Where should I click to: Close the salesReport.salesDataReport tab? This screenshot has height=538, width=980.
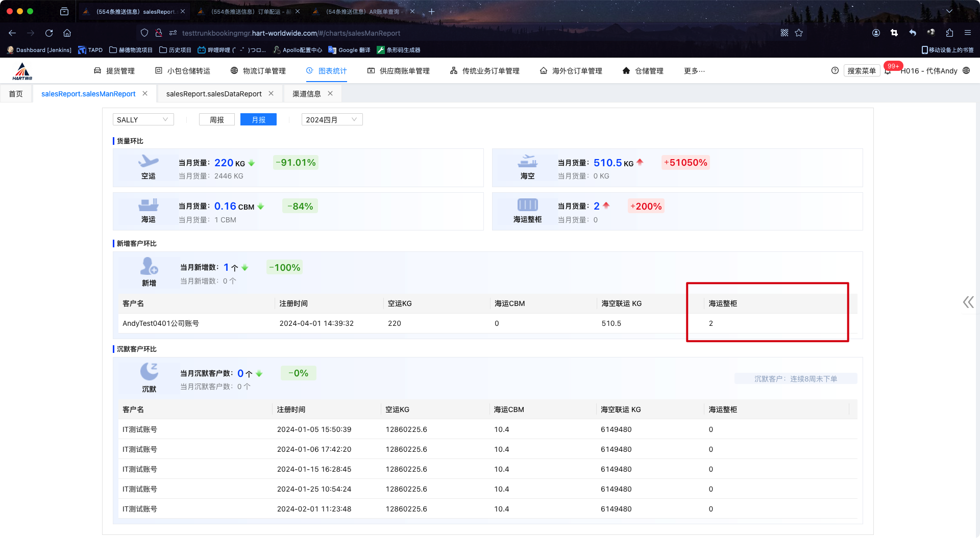(271, 94)
